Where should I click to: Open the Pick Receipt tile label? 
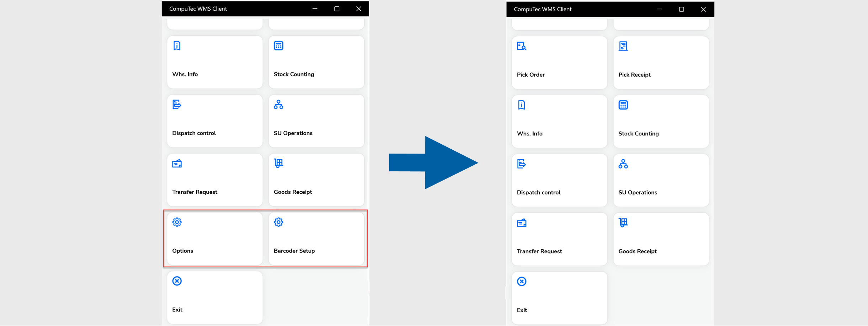pos(634,75)
